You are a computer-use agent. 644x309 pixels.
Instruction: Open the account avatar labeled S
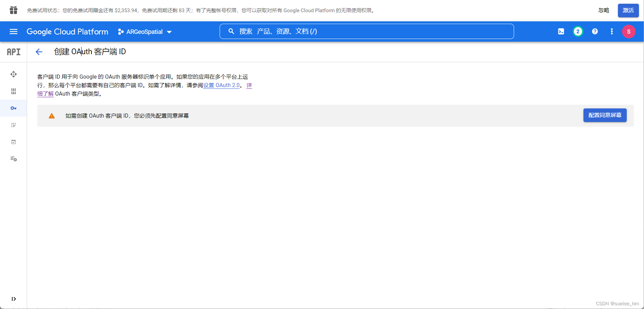pyautogui.click(x=629, y=32)
